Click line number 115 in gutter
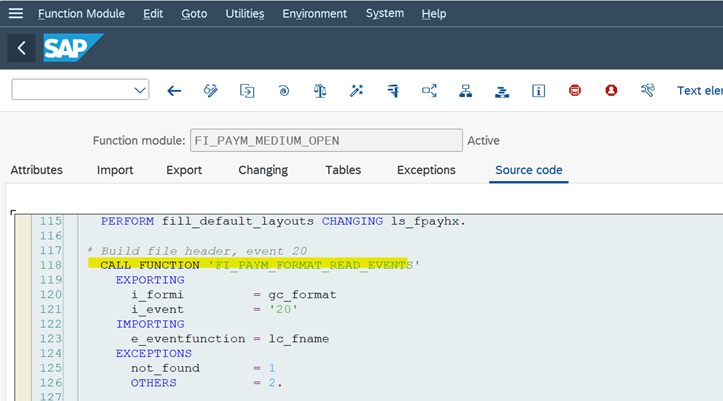 (51, 221)
